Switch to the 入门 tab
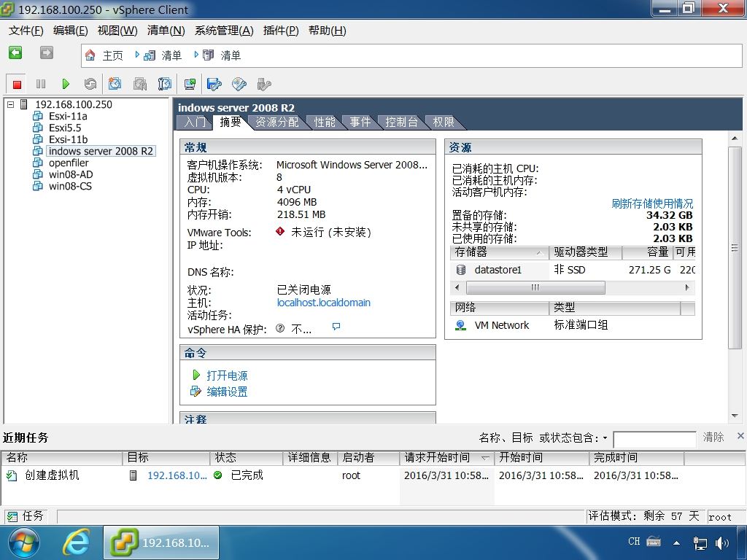 194,122
